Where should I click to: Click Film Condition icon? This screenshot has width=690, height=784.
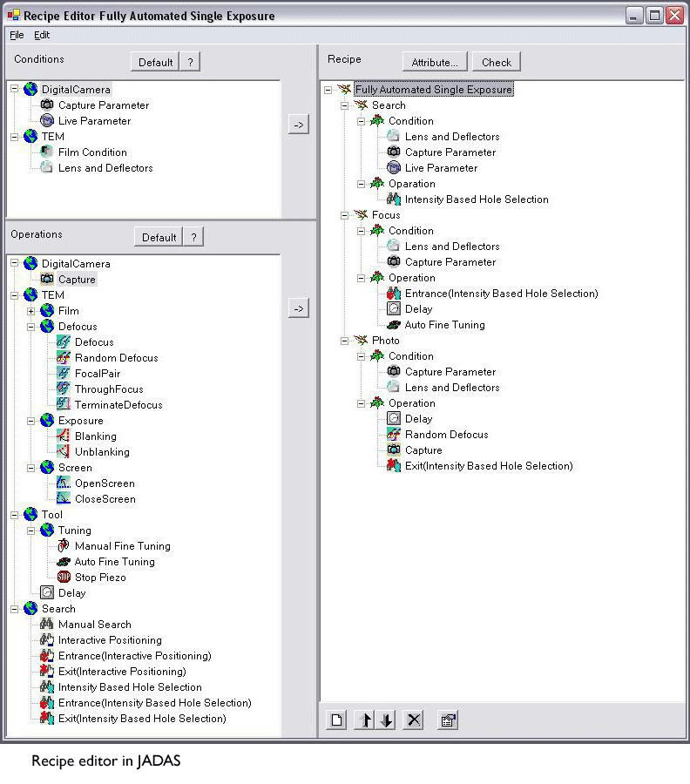[x=47, y=152]
